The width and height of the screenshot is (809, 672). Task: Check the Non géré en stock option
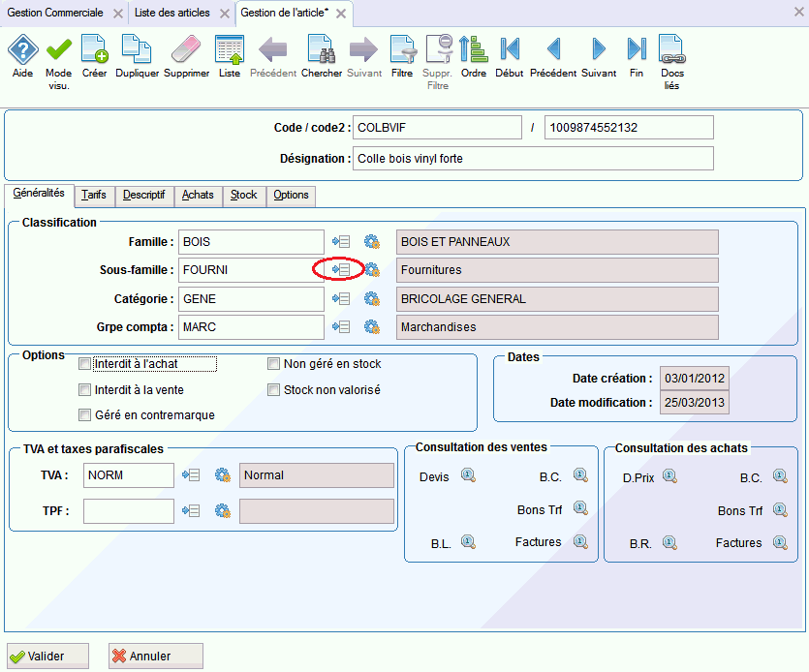click(x=273, y=363)
